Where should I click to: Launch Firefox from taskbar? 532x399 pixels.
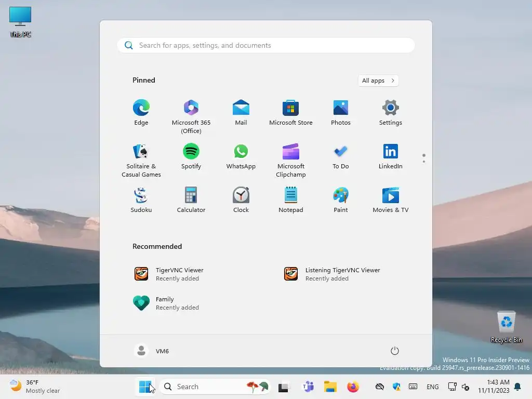coord(353,387)
